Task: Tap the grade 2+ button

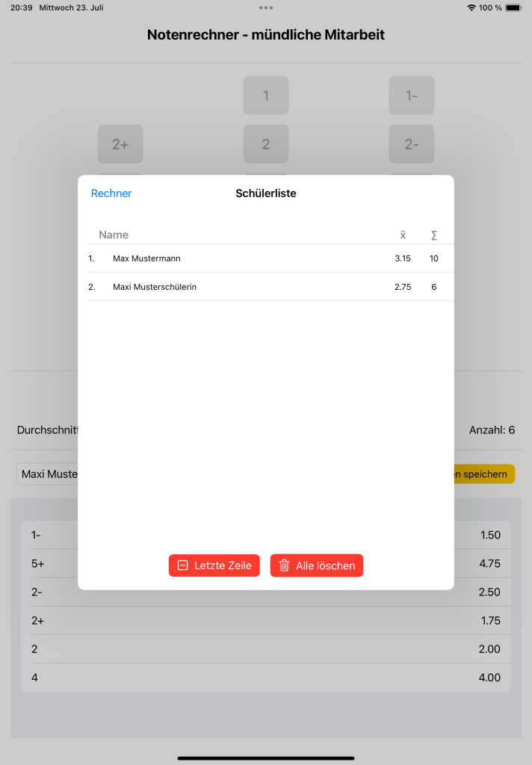Action: pos(120,144)
